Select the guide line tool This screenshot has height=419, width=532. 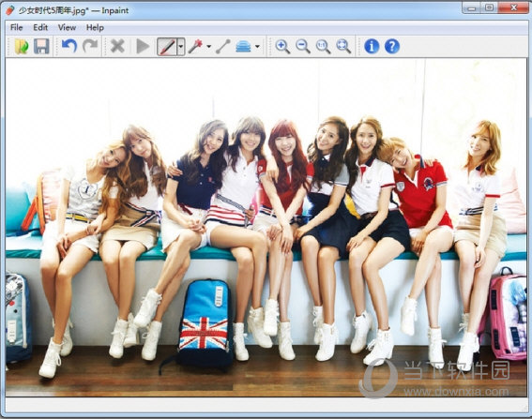[223, 46]
